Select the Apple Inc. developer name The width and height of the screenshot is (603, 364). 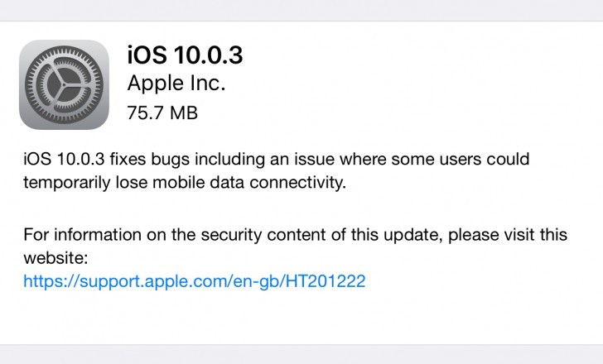(x=176, y=84)
